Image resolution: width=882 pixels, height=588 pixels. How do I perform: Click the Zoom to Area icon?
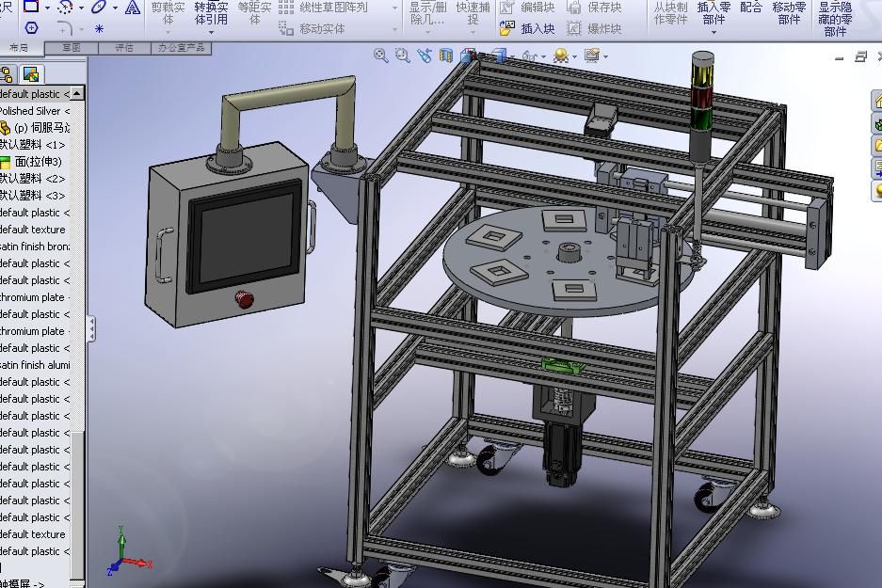pos(402,56)
